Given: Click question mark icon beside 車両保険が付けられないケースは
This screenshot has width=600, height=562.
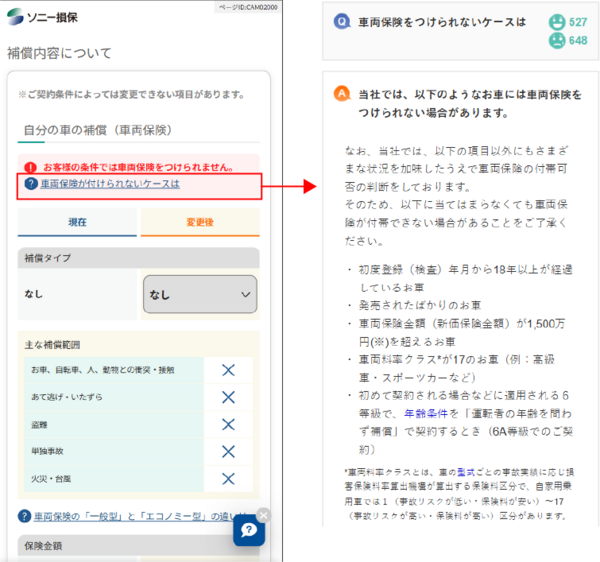Looking at the screenshot, I should click(31, 184).
